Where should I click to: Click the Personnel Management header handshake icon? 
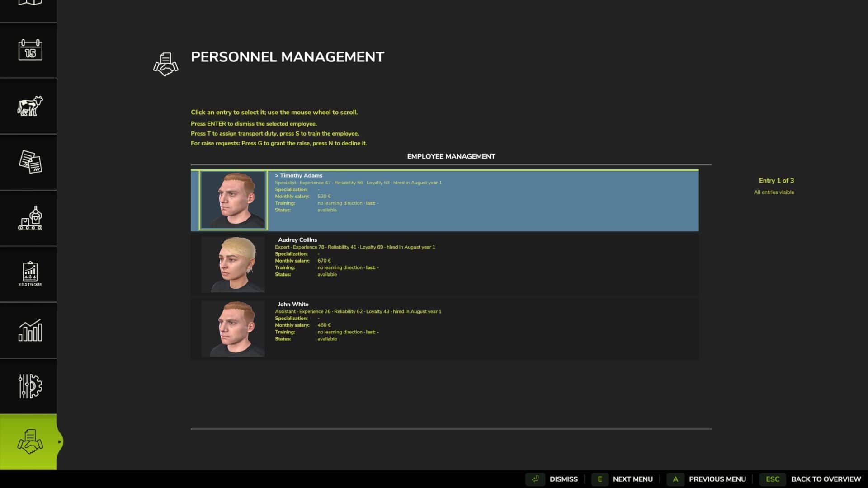(x=165, y=64)
